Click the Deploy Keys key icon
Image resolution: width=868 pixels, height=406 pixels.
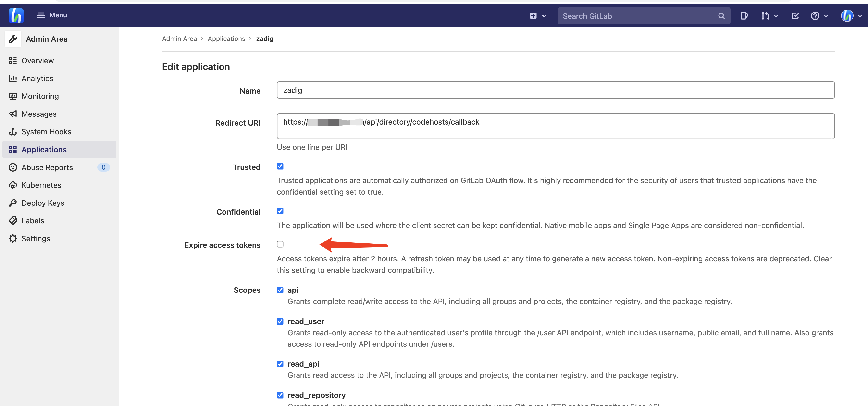[x=13, y=203]
